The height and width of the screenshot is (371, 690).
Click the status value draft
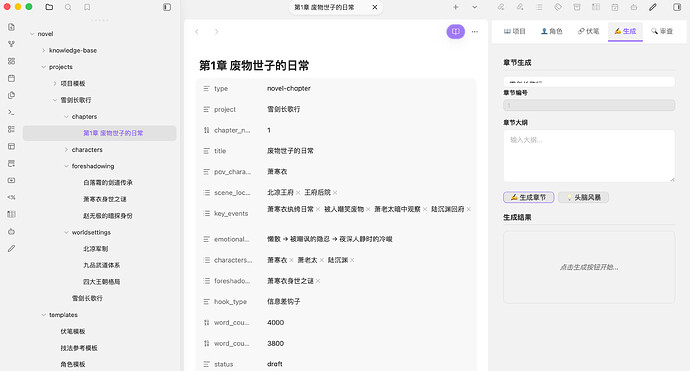point(275,364)
